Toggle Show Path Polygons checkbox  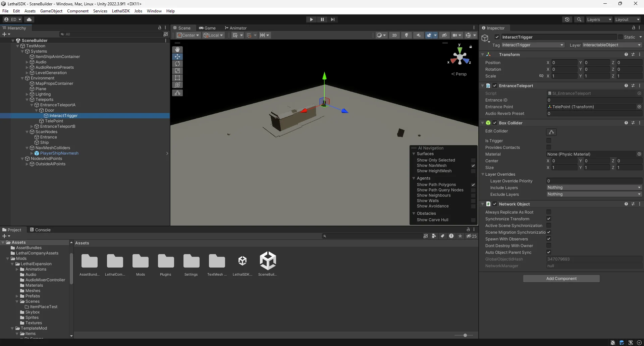473,185
